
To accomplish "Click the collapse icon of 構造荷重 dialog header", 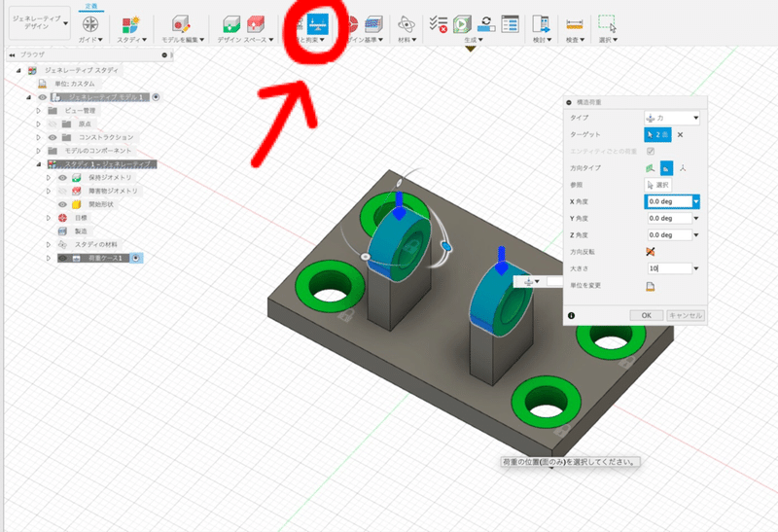I will click(x=569, y=102).
